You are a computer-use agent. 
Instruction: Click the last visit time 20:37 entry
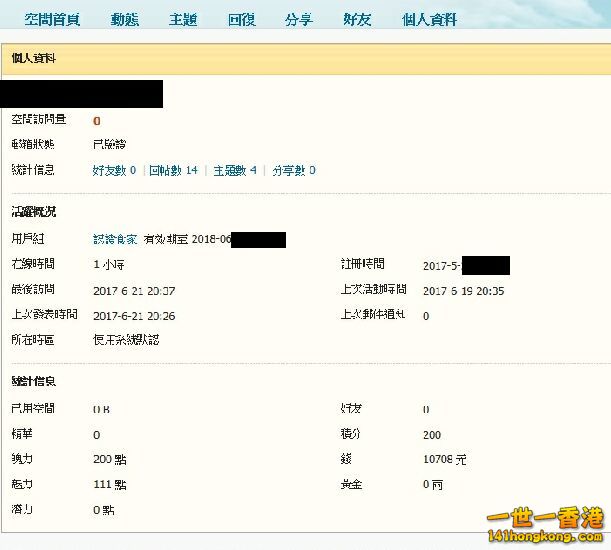click(x=134, y=290)
